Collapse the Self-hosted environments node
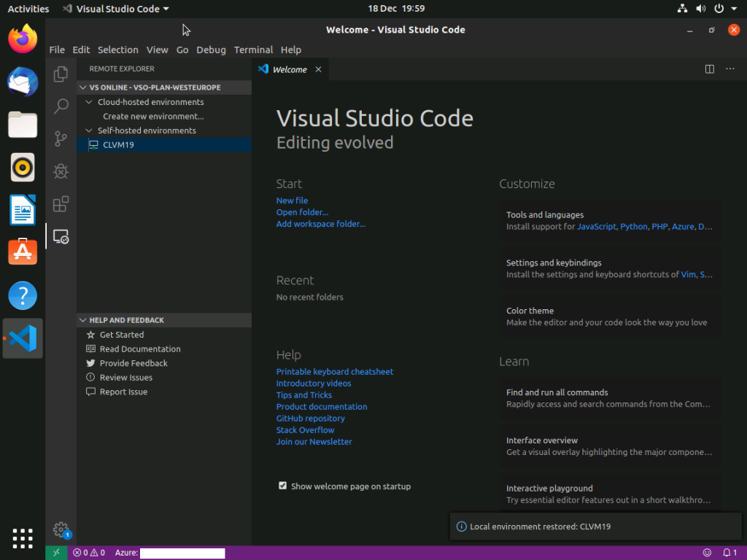The width and height of the screenshot is (747, 560). click(90, 131)
